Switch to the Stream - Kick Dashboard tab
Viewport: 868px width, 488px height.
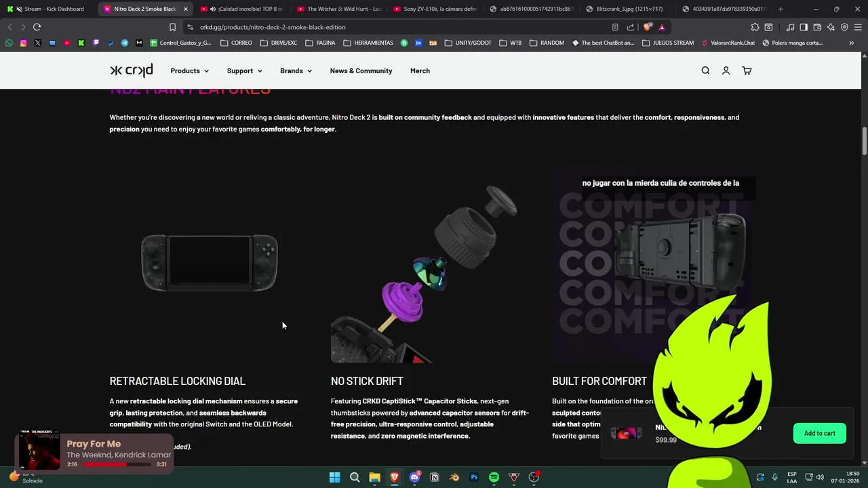47,9
